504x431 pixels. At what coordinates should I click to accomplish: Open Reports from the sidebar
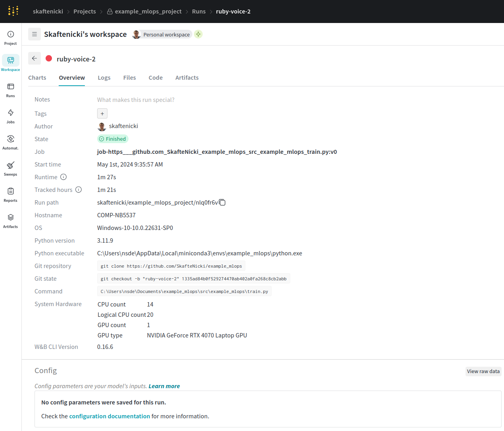click(x=11, y=192)
